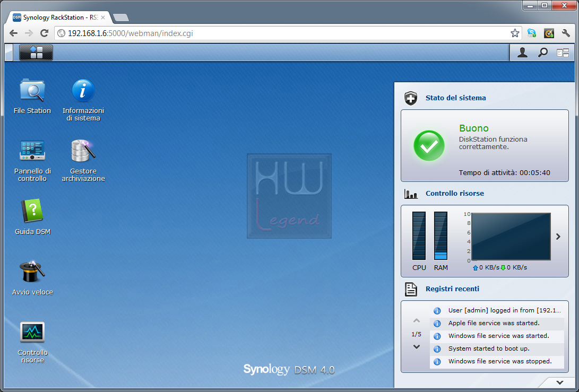Select 'System started to boot up' entry

pos(497,349)
